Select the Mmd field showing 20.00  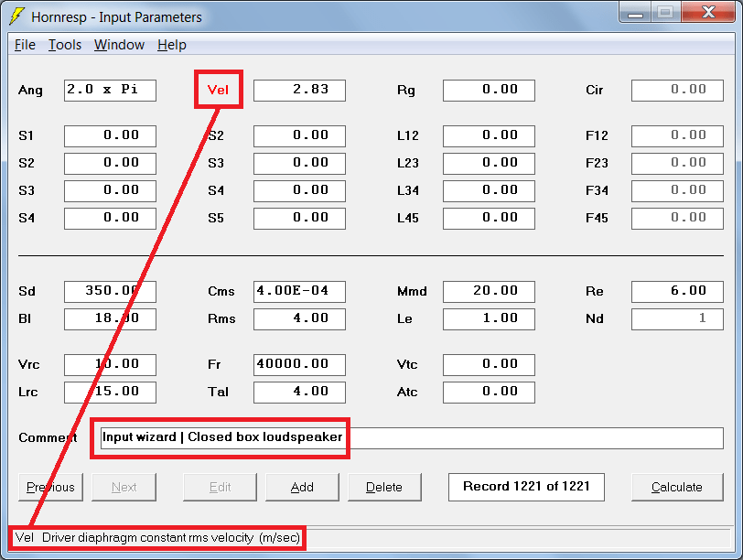pos(489,292)
